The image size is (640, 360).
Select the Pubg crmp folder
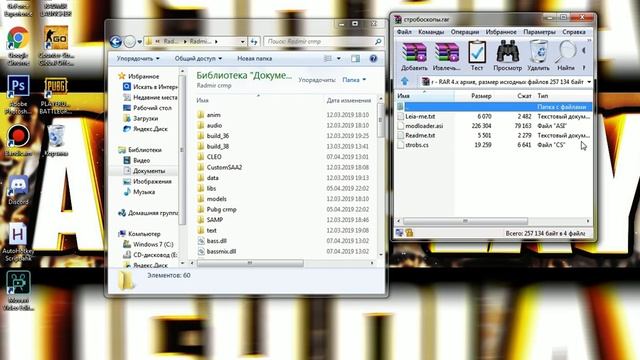pos(222,209)
